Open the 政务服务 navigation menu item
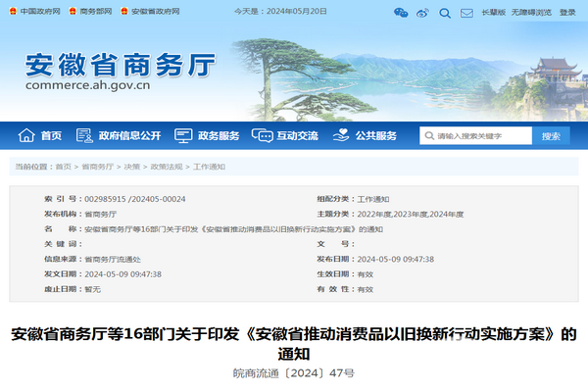 [x=218, y=136]
